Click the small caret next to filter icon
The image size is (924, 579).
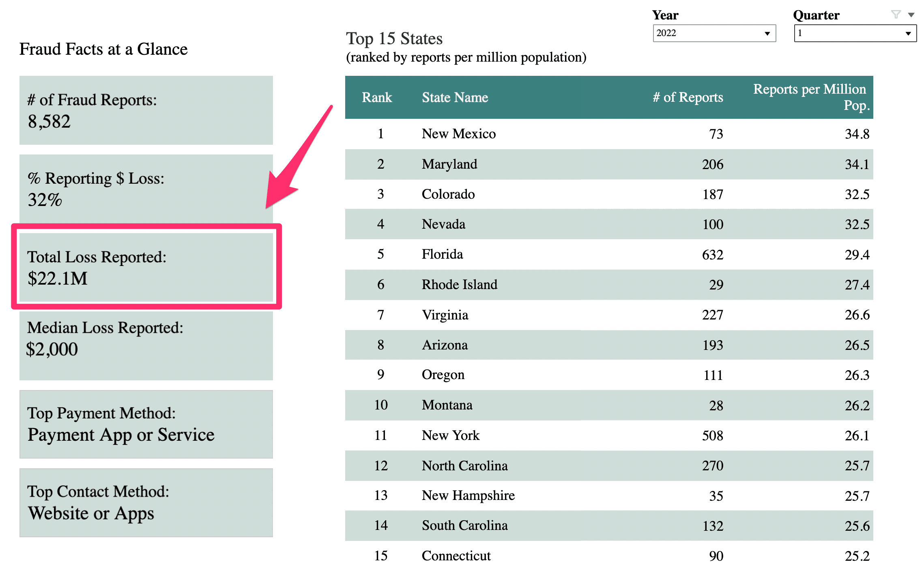click(911, 15)
